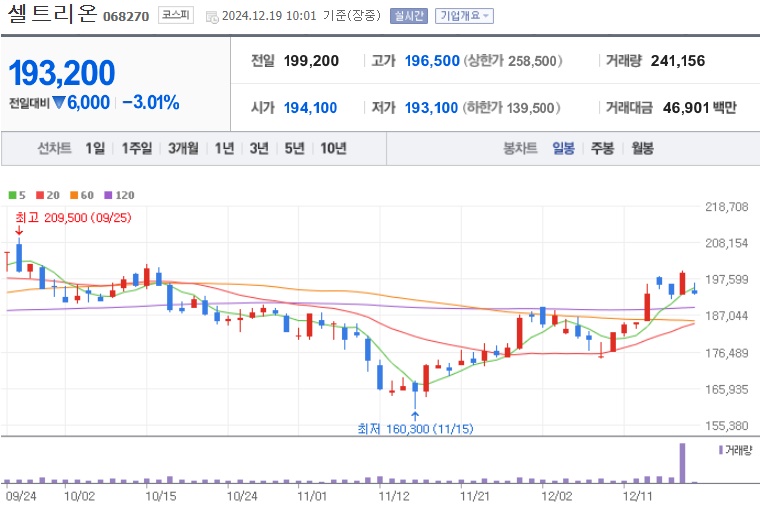Select the 월봉 monthly candle tab
760x510 pixels.
click(642, 148)
